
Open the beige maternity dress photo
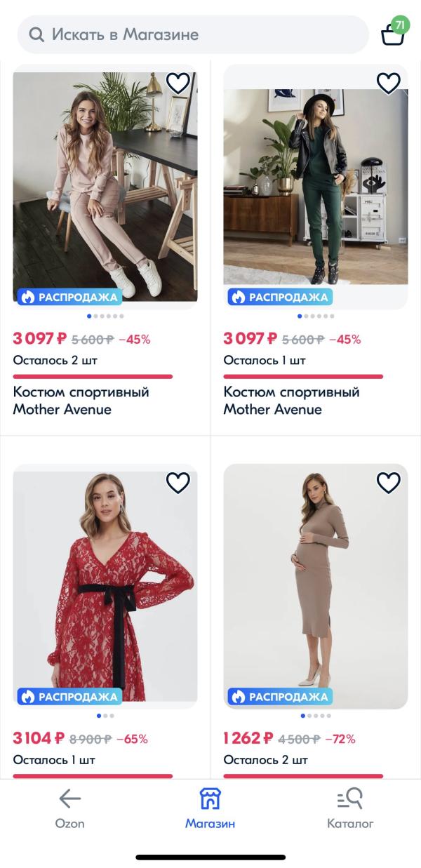316,582
